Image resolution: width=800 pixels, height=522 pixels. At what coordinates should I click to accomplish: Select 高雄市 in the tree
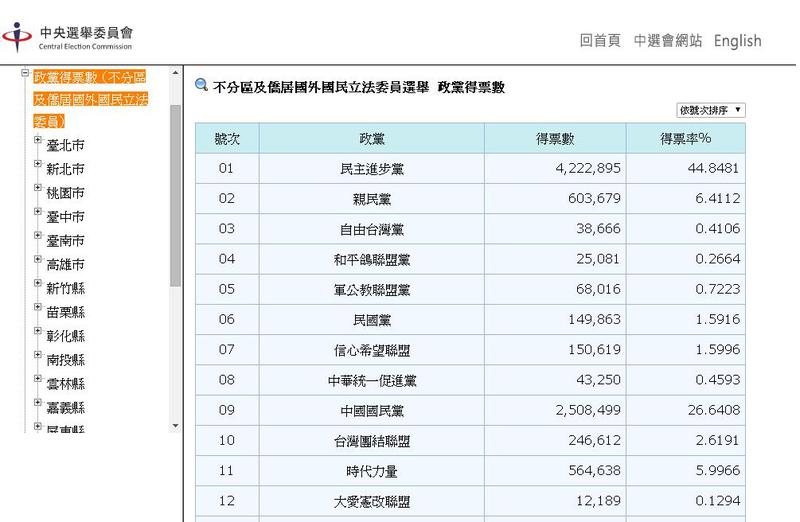65,264
